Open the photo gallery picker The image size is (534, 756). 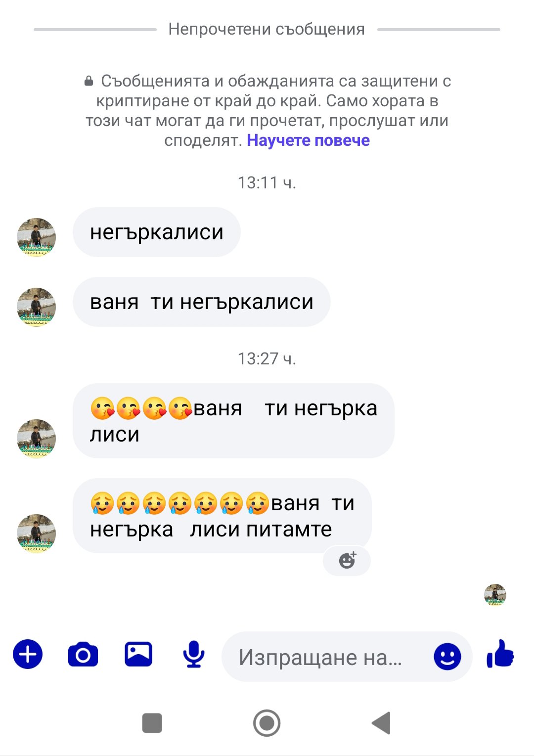(x=138, y=654)
